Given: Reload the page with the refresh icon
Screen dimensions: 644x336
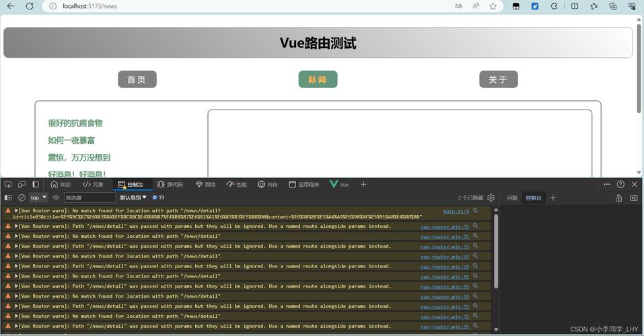Looking at the screenshot, I should (x=30, y=6).
